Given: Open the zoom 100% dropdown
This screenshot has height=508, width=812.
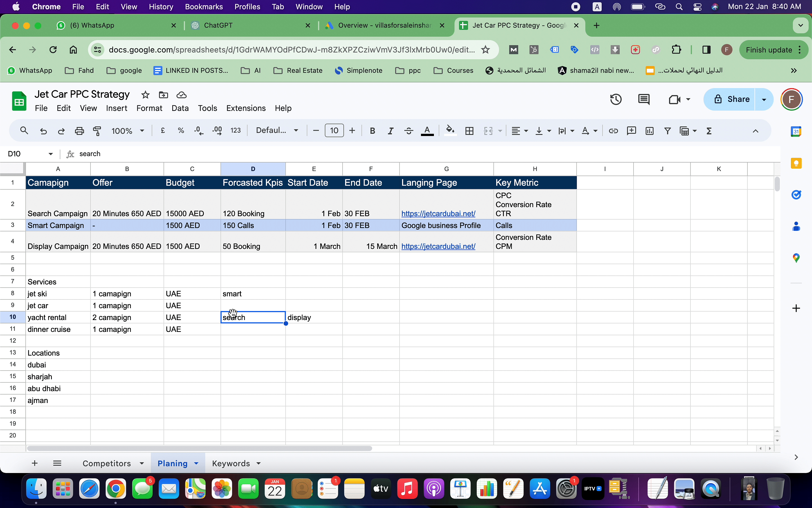Looking at the screenshot, I should [x=127, y=131].
